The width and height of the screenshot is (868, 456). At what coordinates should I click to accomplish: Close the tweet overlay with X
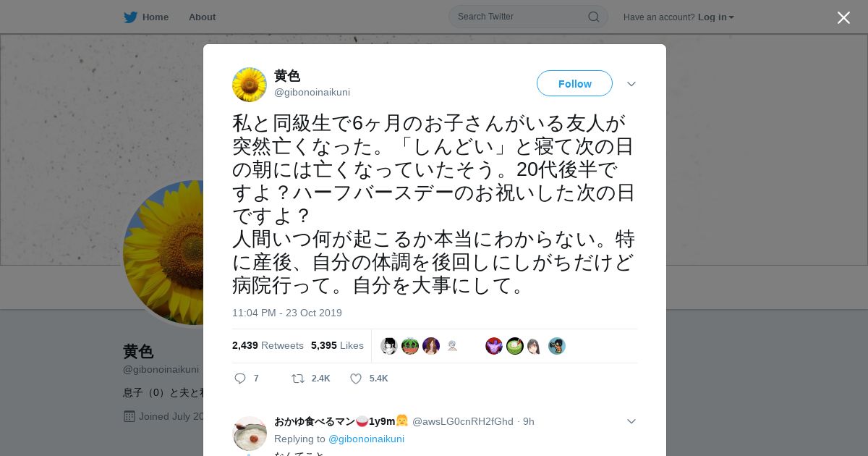point(843,17)
